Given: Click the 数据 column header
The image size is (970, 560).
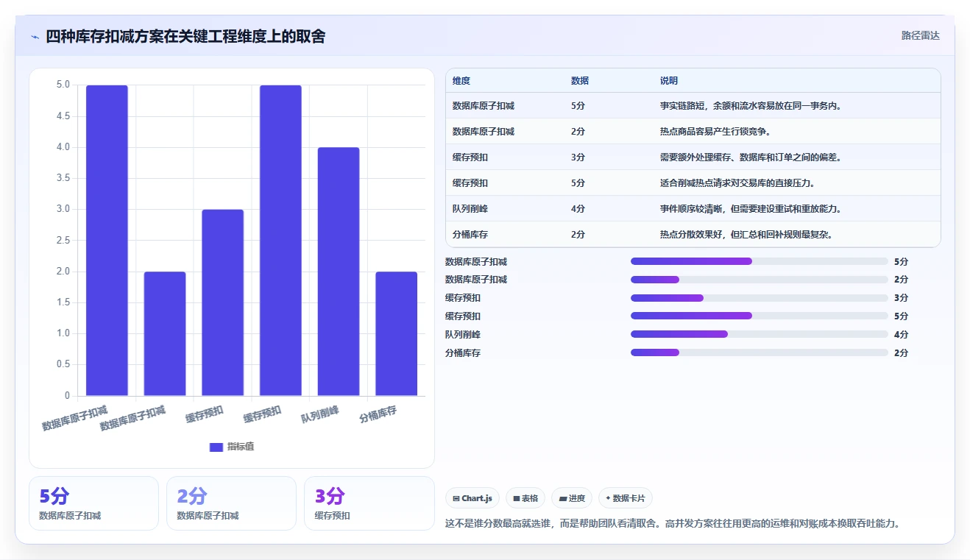Looking at the screenshot, I should tap(580, 81).
